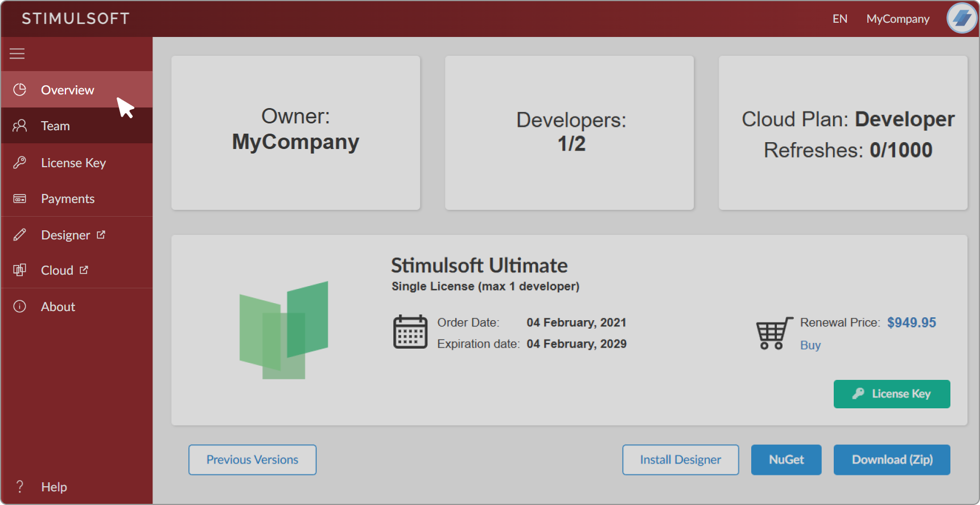Click external link icon next to Designer

coord(101,234)
